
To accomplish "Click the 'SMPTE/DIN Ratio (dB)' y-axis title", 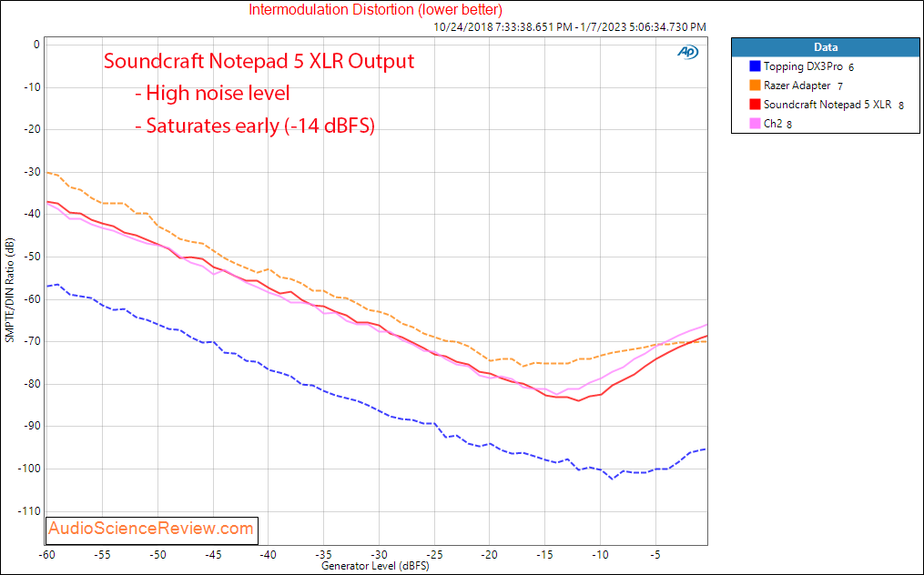I will (9, 290).
